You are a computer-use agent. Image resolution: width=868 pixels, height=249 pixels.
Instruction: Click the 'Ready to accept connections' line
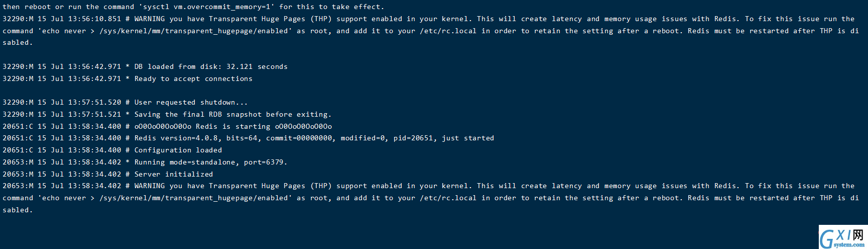[128, 79]
